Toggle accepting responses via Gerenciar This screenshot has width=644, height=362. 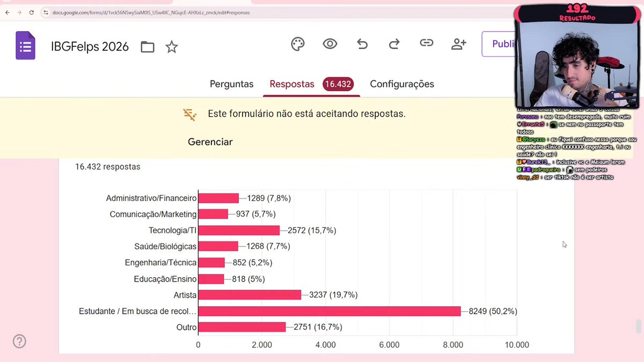[x=210, y=142]
